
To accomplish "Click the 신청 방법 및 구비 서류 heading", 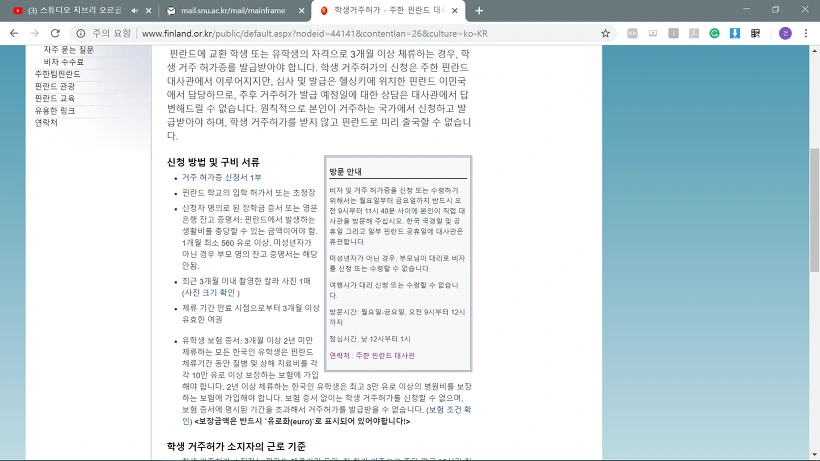I will (x=213, y=162).
